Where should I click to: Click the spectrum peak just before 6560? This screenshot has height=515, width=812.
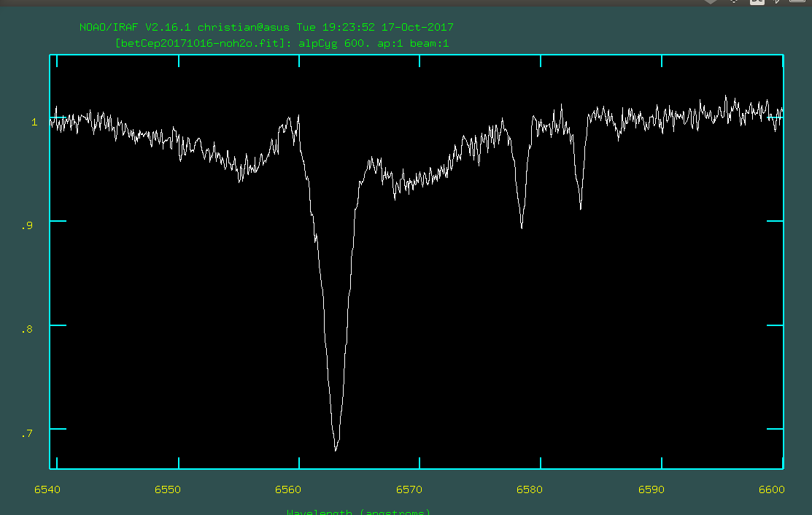[x=298, y=116]
